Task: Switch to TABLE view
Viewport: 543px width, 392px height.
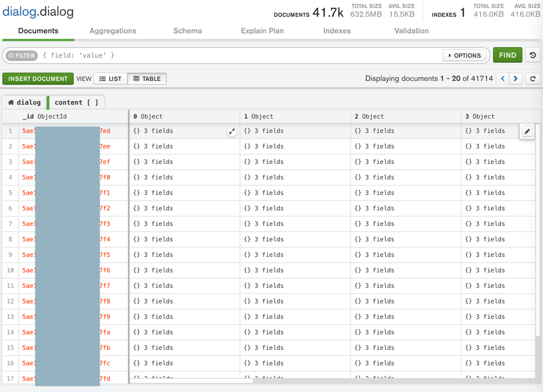Action: (147, 79)
